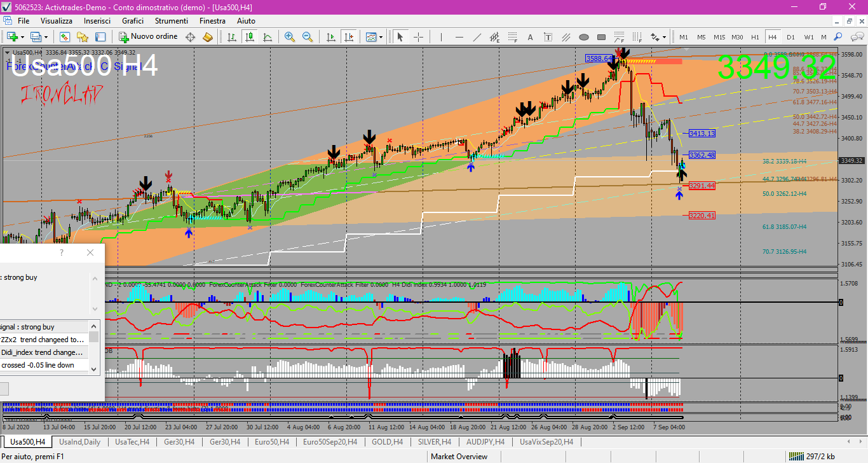The image size is (868, 463).
Task: Switch to the UsaTec,H4 chart tab
Action: pos(132,441)
